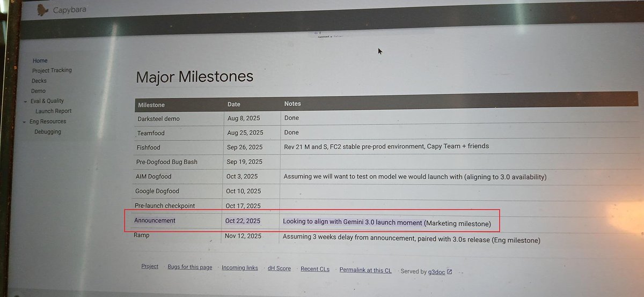Open Demo page in the sidebar
This screenshot has width=644, height=297.
click(x=38, y=91)
